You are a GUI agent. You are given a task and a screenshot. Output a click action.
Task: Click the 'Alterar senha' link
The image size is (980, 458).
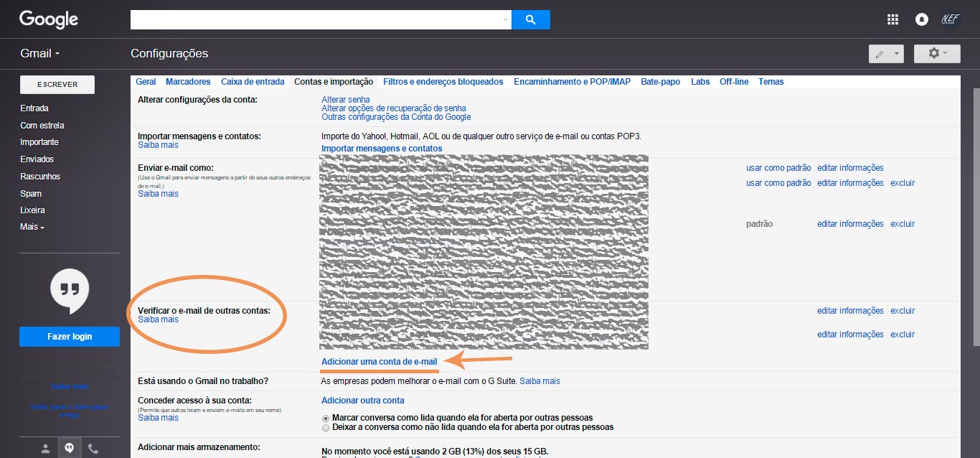pyautogui.click(x=346, y=100)
